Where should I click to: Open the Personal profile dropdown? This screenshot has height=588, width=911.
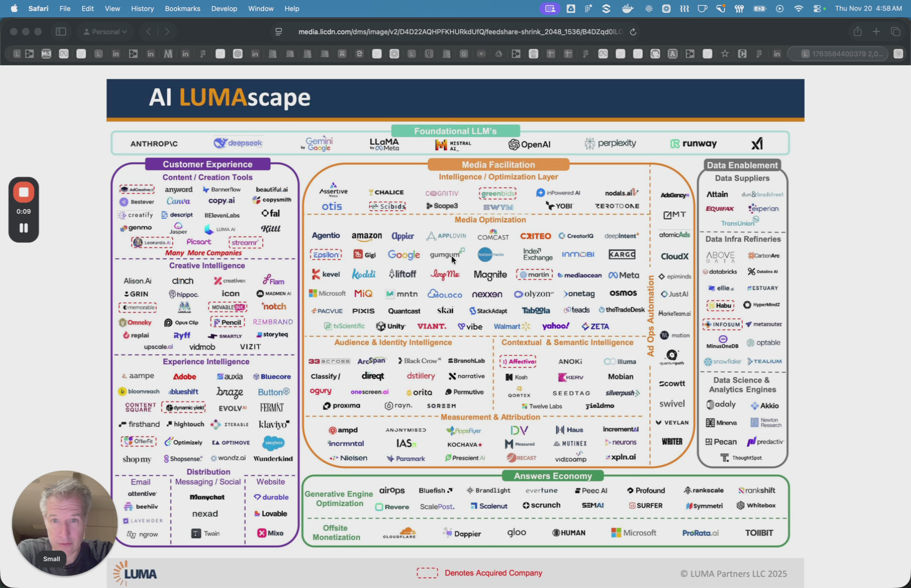tap(105, 32)
